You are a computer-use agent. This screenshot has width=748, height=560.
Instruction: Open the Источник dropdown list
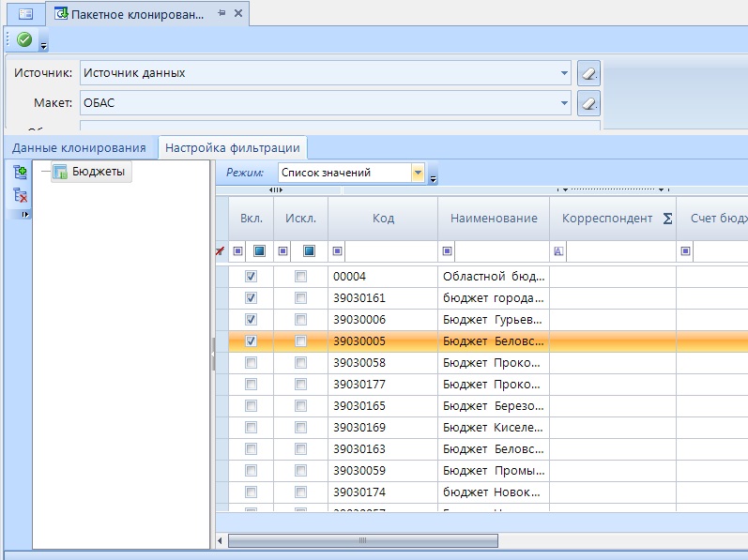click(x=564, y=73)
